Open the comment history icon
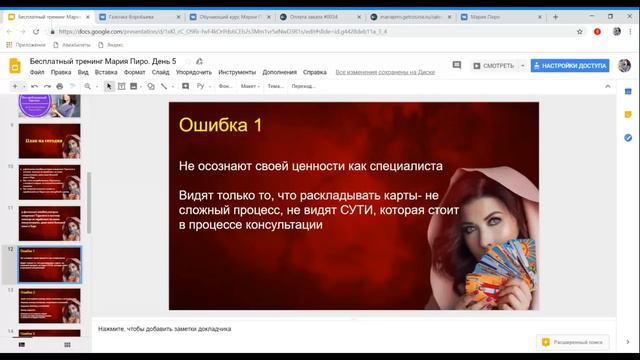This screenshot has height=360, width=640. 457,65
